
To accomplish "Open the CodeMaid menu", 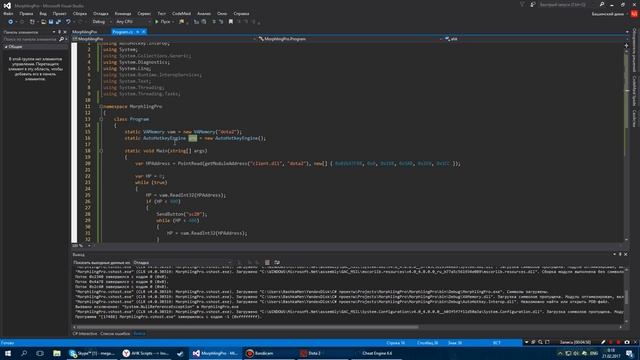I will [181, 14].
